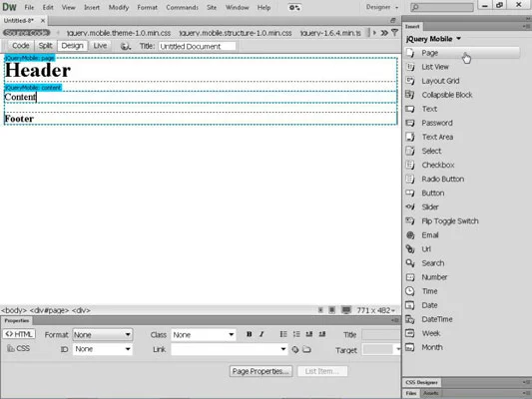This screenshot has width=532, height=399.
Task: Open the Format dropdown
Action: point(102,335)
